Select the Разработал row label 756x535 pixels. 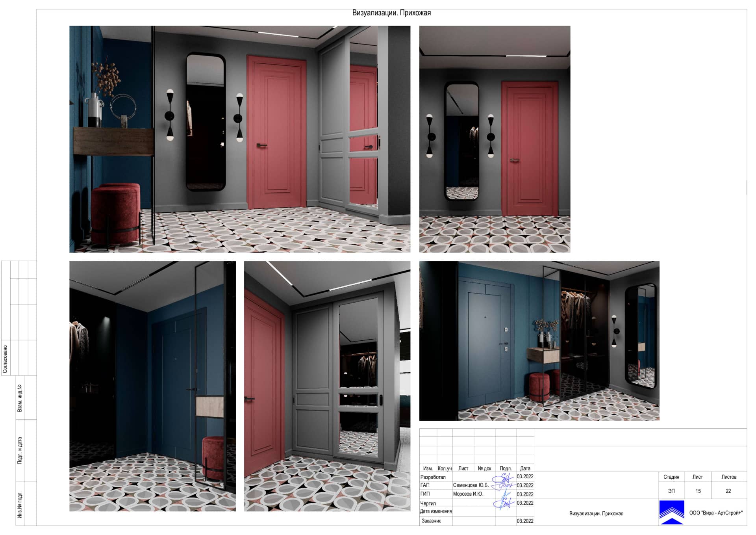coord(433,477)
